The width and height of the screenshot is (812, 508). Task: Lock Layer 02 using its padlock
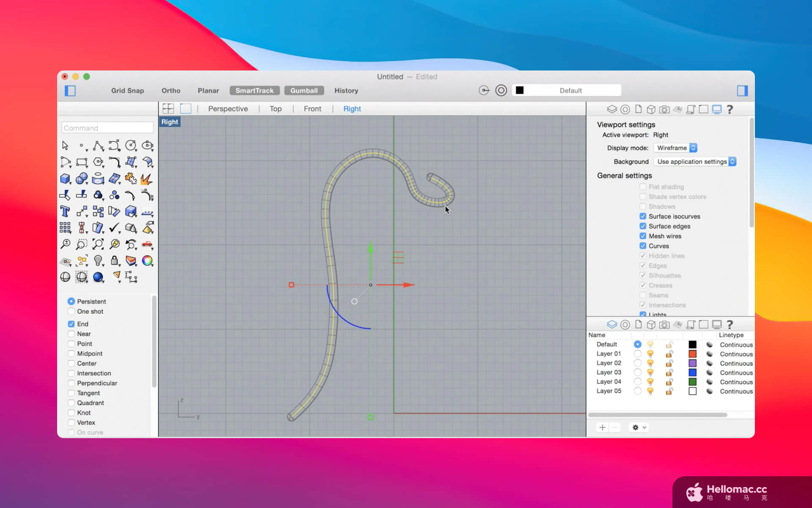point(669,363)
